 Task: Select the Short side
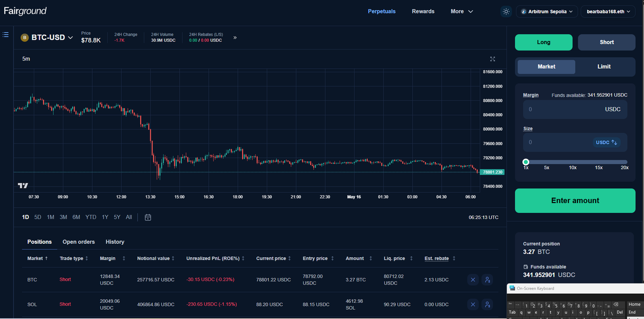606,42
